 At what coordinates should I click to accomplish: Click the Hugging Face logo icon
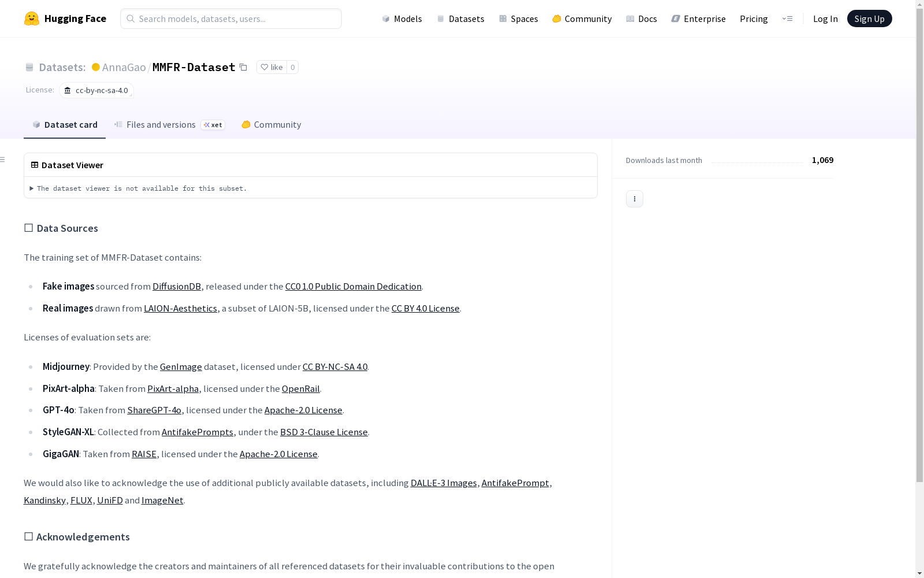coord(32,18)
